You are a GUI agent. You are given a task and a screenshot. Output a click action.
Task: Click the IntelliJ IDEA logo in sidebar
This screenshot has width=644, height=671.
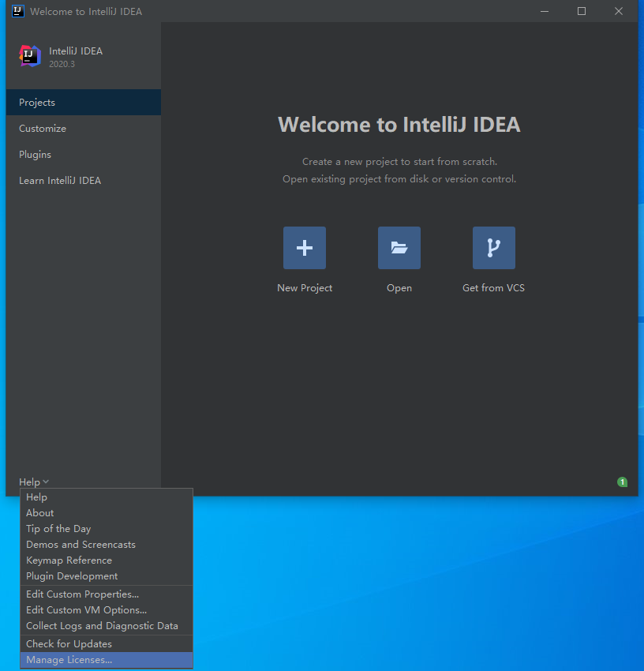pos(30,56)
